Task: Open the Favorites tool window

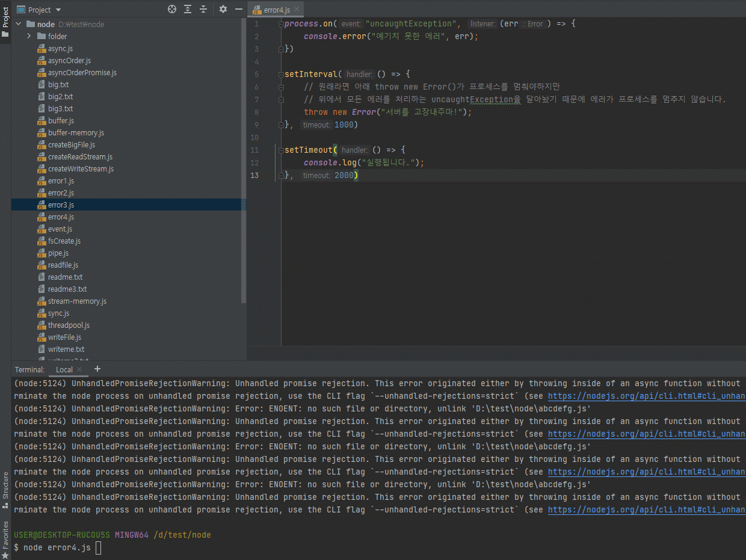Action: click(x=5, y=535)
